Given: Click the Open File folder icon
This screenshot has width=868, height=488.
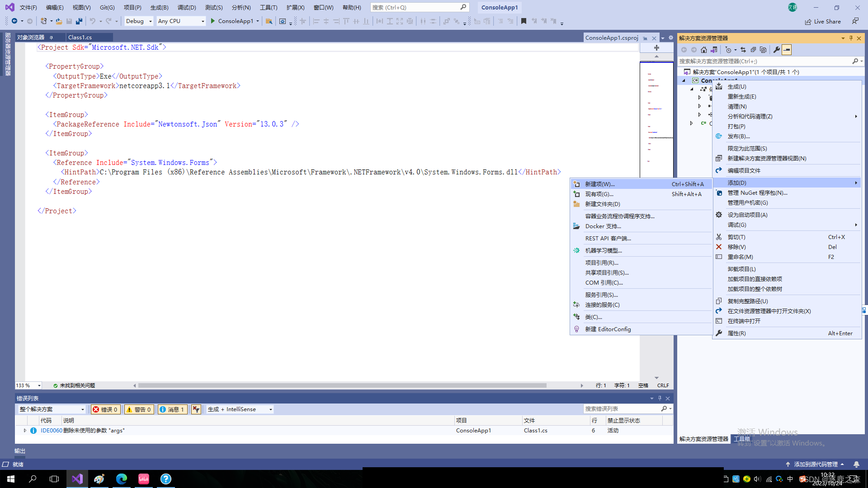Looking at the screenshot, I should pyautogui.click(x=59, y=21).
